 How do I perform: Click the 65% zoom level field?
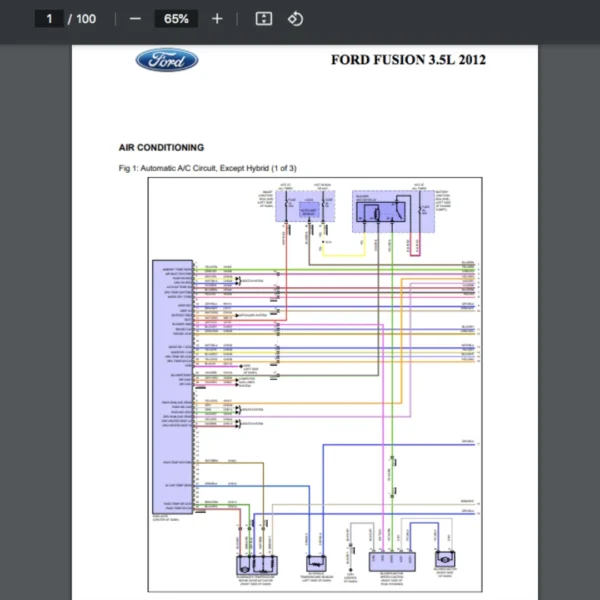point(176,19)
